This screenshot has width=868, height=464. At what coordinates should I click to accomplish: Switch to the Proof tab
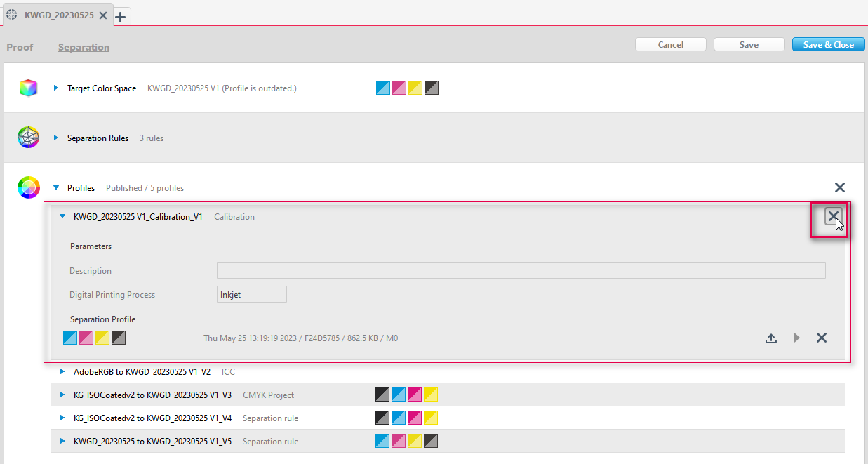pos(20,46)
